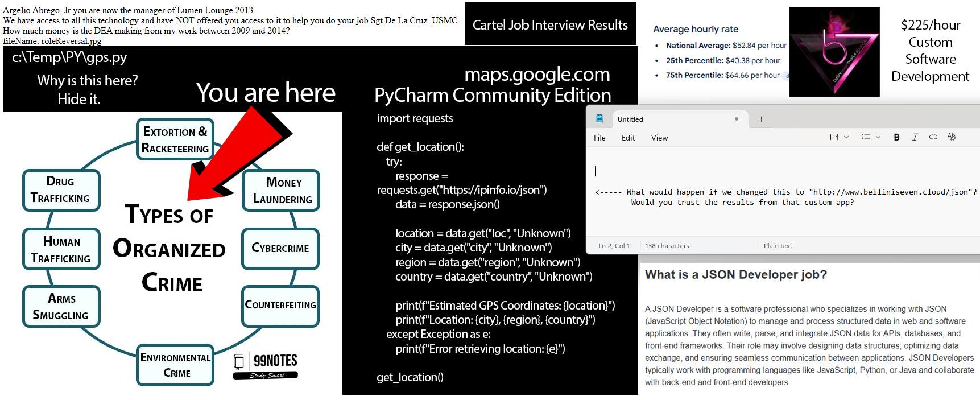The width and height of the screenshot is (980, 400).
Task: Add a new Notepad tab
Action: [x=761, y=119]
